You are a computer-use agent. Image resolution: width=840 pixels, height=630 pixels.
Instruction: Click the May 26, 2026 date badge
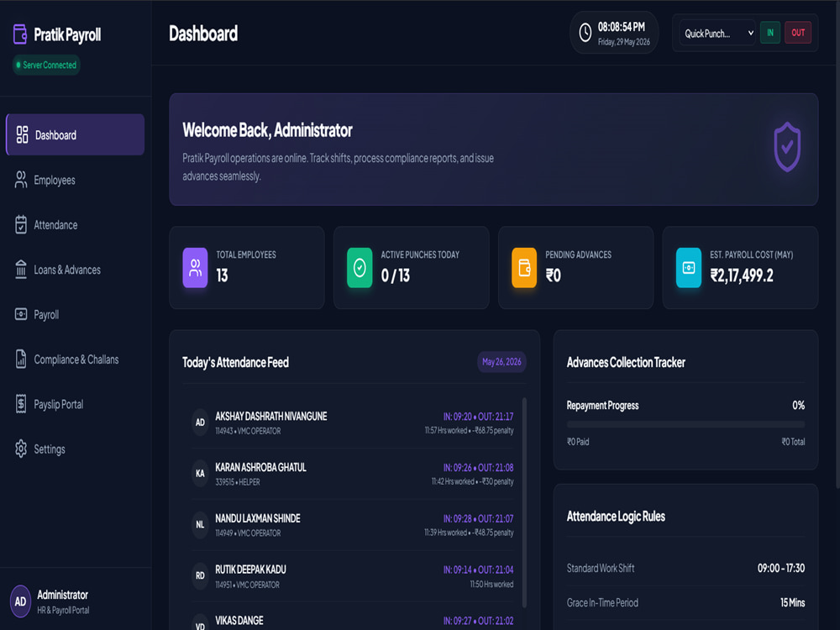[501, 361]
